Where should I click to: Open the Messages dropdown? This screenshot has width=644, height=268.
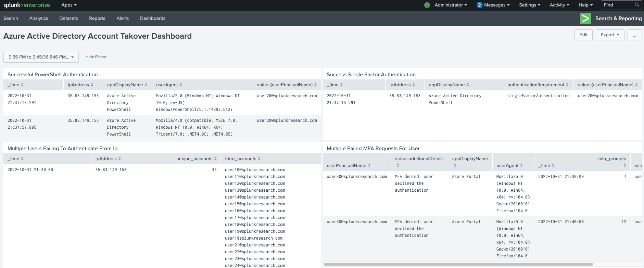(497, 5)
